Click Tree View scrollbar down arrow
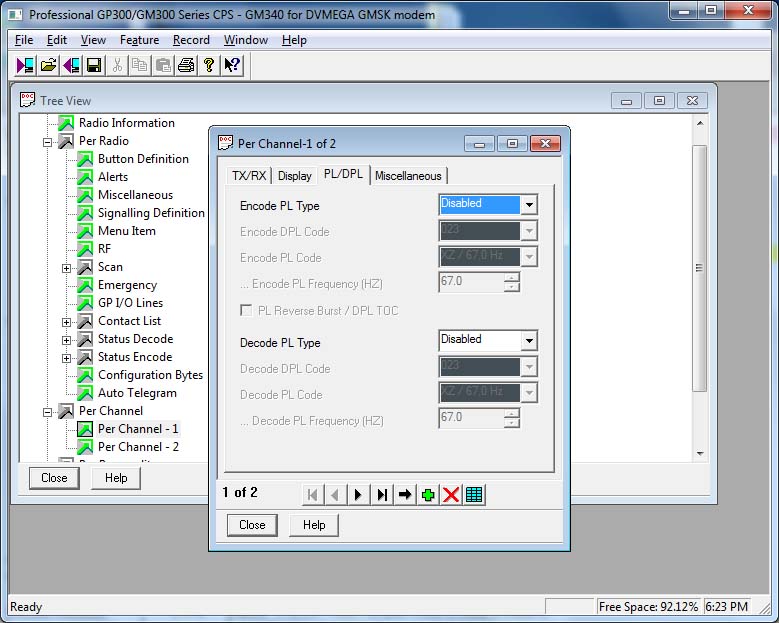 (x=700, y=453)
